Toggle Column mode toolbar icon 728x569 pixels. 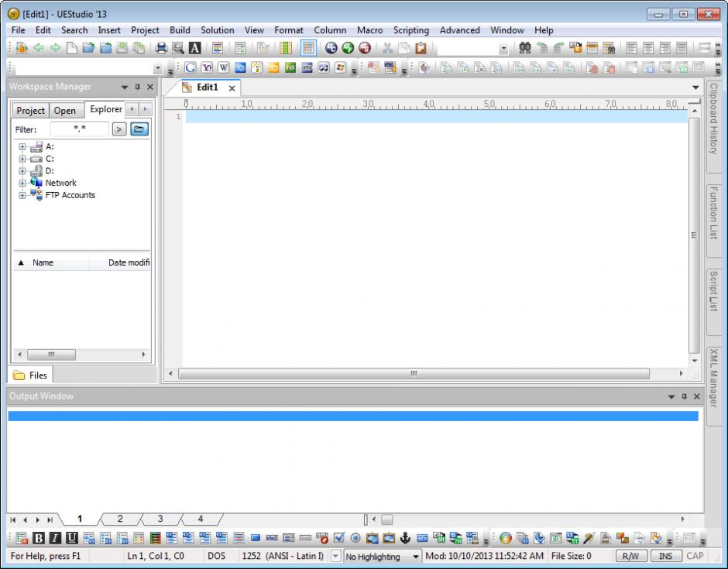(286, 48)
